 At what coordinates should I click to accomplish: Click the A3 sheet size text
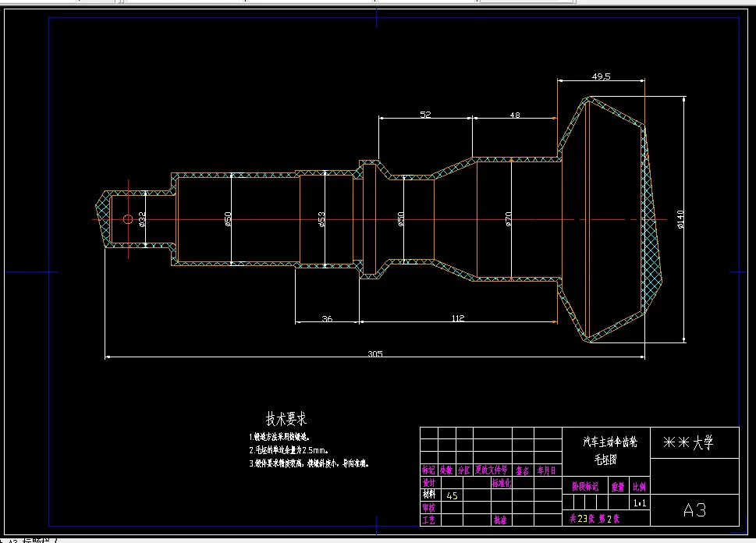point(695,509)
